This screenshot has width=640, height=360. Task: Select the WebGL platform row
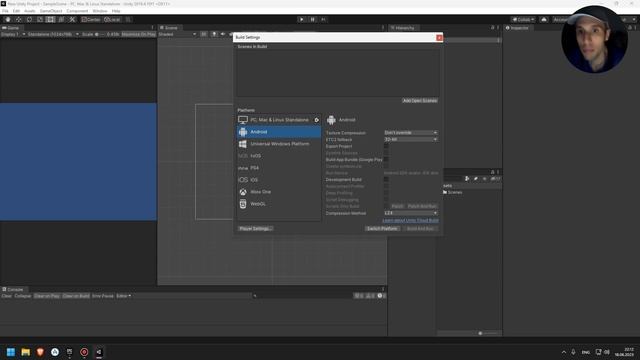(x=279, y=204)
